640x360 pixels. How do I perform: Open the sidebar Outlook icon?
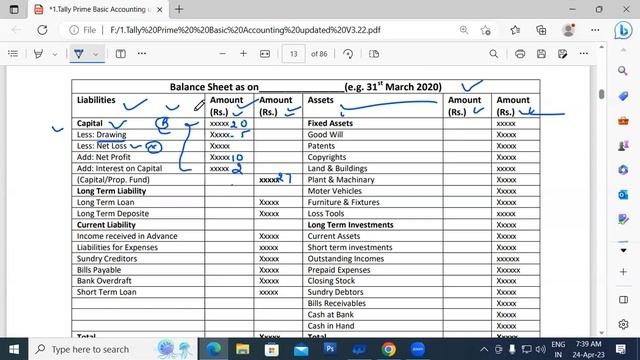[x=623, y=195]
